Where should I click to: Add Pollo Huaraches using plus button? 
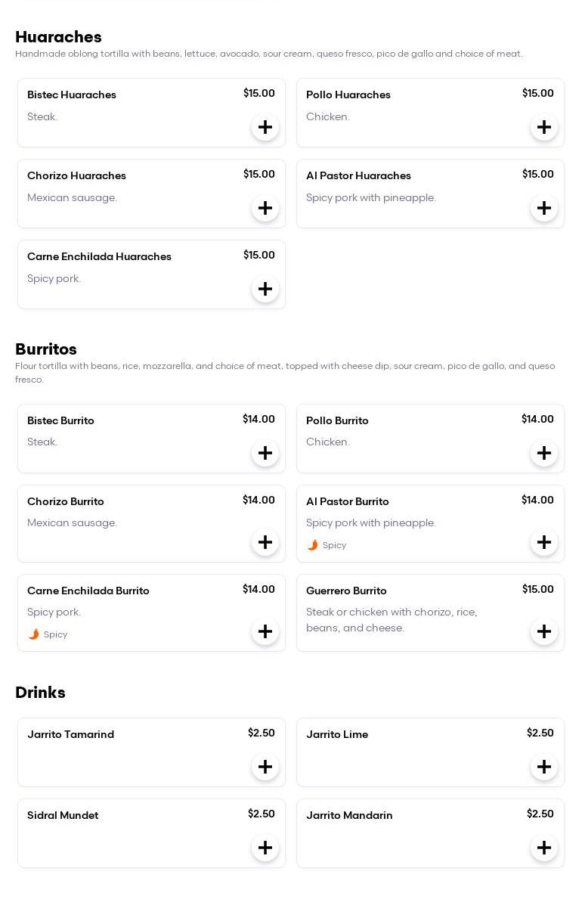tap(544, 127)
